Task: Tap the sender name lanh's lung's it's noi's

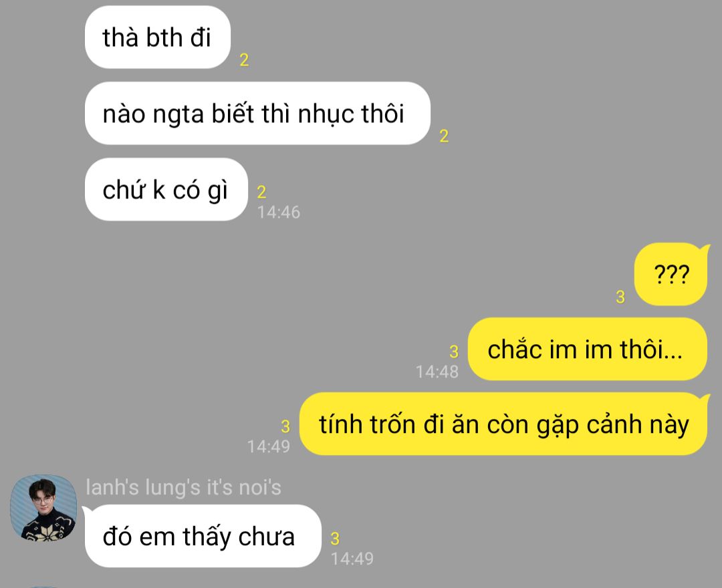Action: [183, 488]
